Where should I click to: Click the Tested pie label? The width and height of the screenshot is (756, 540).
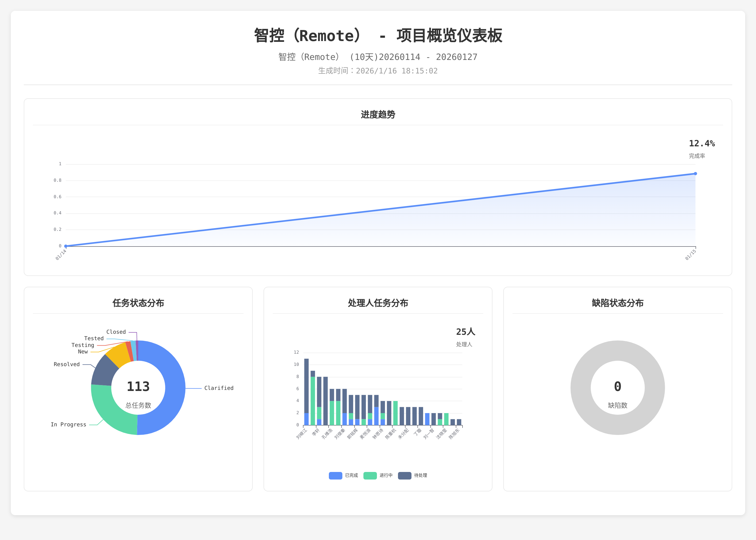pos(94,339)
